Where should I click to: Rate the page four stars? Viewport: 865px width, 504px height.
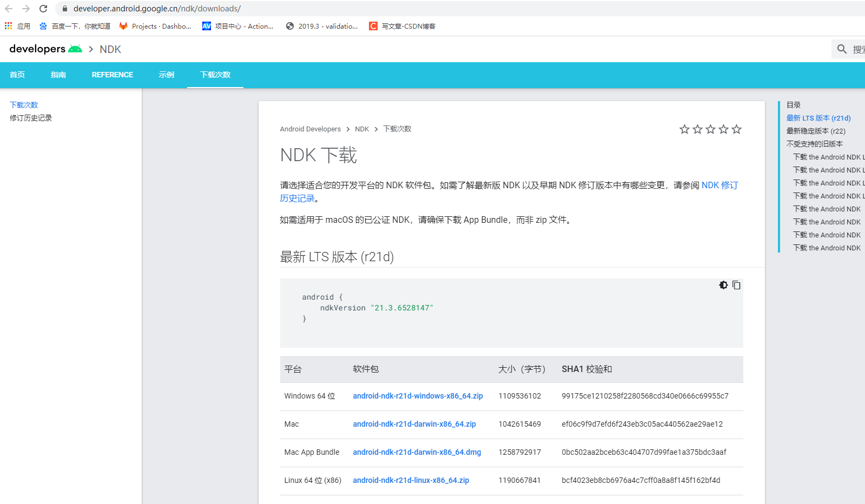click(723, 129)
